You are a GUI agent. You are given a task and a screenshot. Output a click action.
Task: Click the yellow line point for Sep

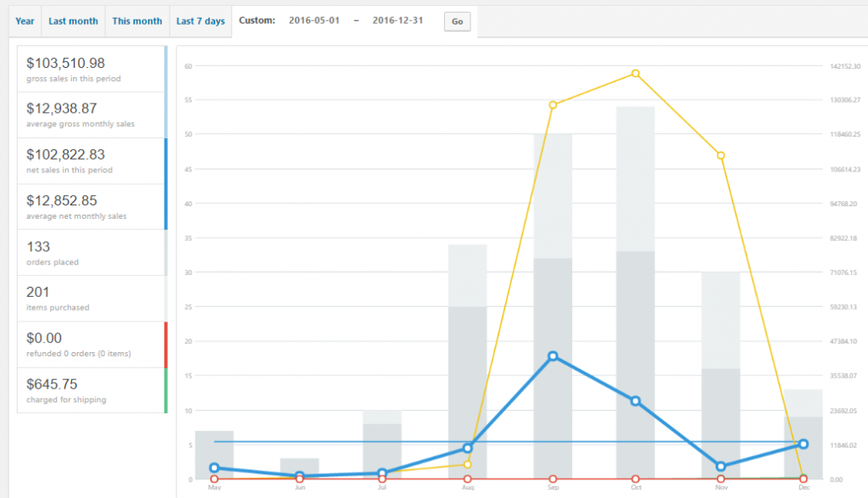553,104
